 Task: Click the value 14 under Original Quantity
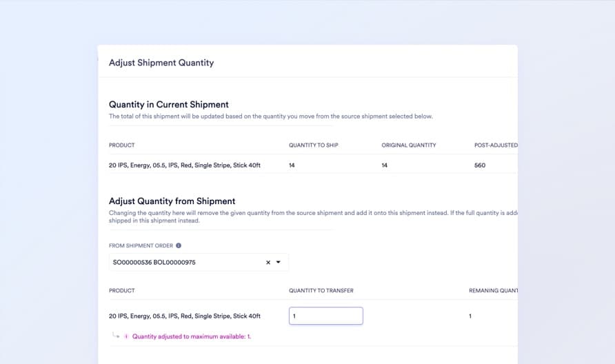click(x=385, y=165)
